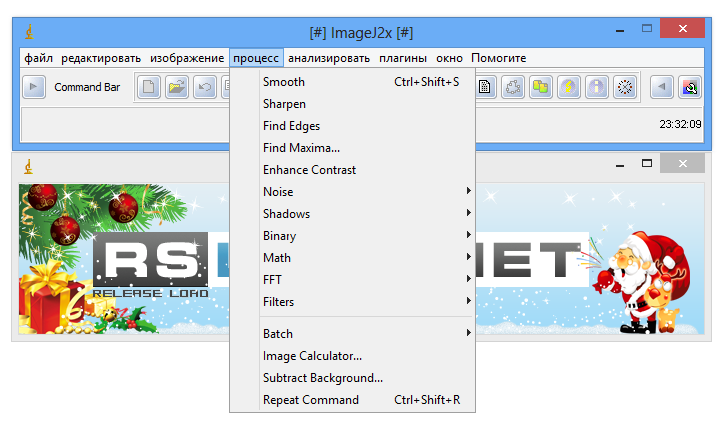Apply Enhance Contrast from menu
The width and height of the screenshot is (723, 429).
(352, 170)
